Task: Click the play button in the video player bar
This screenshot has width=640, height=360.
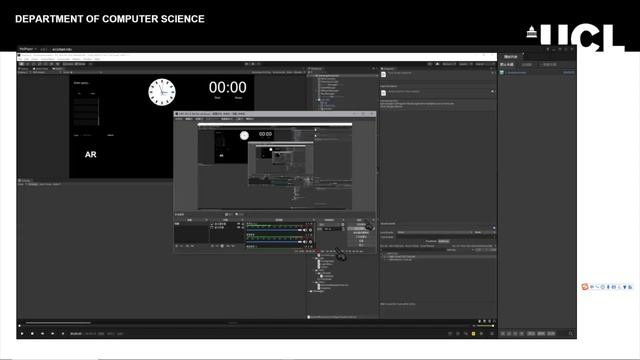Action: 22,333
